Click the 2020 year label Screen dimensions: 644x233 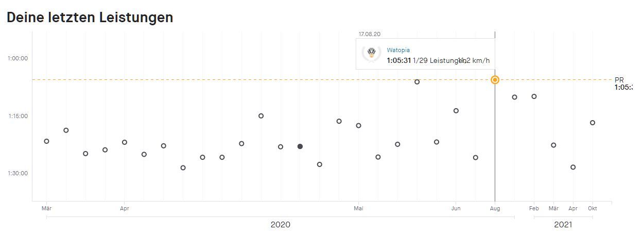280,225
